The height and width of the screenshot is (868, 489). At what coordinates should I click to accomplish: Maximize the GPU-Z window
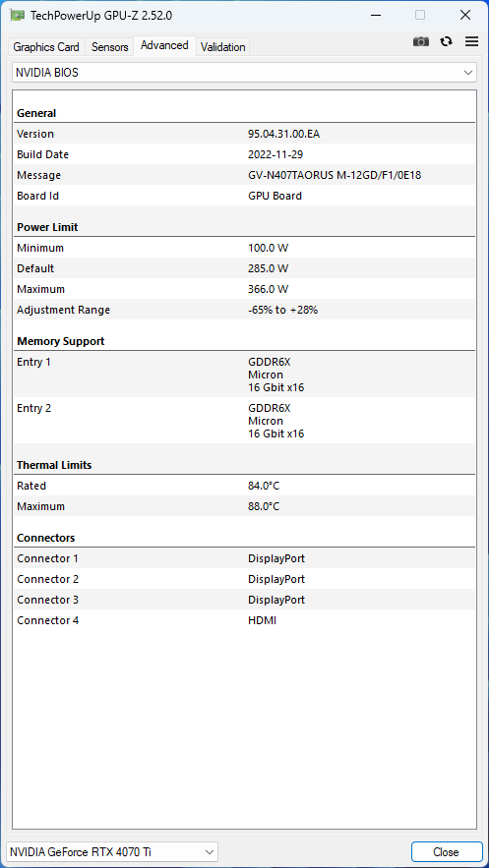[420, 16]
